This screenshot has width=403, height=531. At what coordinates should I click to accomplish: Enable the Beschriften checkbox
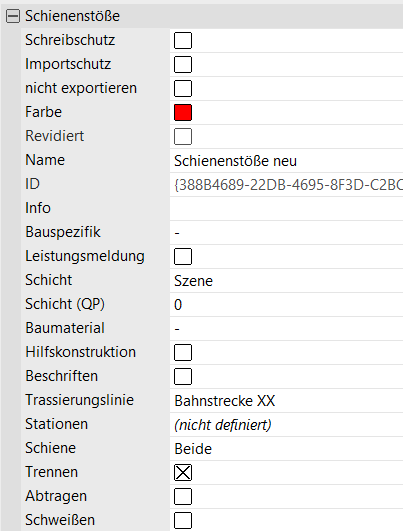(x=183, y=377)
